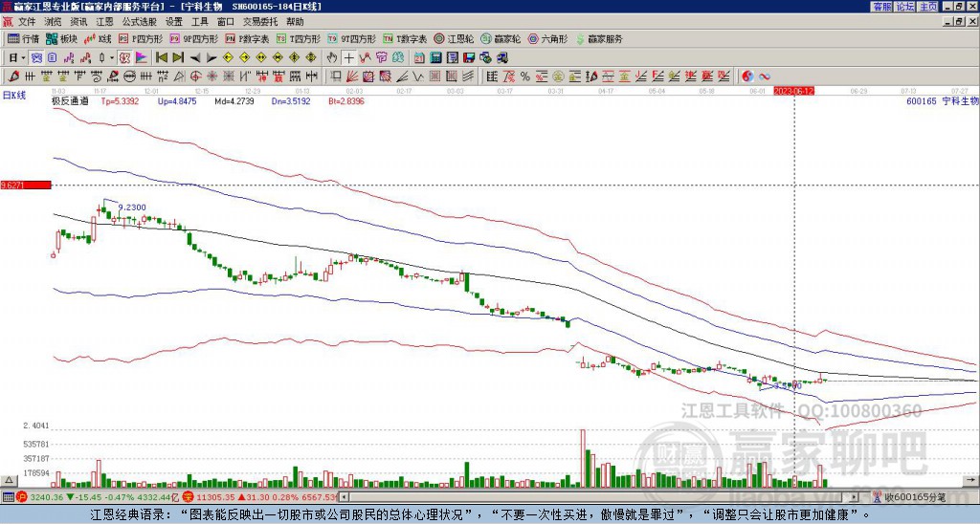Click the yin-yang icon
Viewport: 980px width, 524px height.
click(747, 76)
